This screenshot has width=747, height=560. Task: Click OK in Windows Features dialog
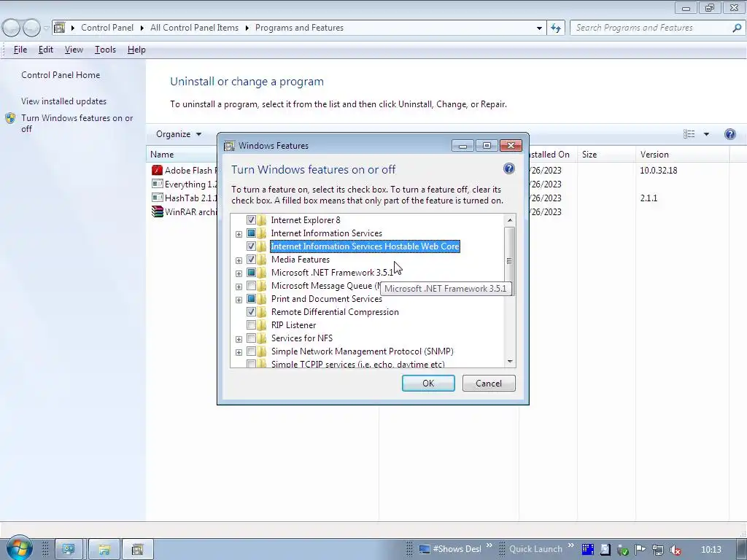tap(428, 384)
